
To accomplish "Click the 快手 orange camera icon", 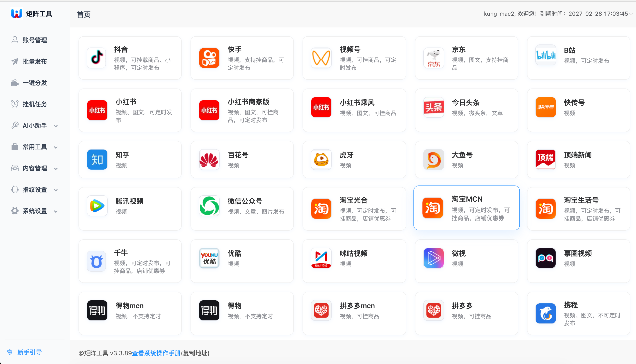I will (x=209, y=58).
